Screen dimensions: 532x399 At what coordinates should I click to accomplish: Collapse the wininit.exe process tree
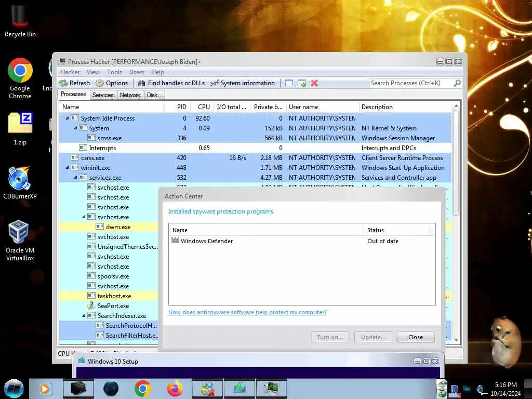point(67,167)
